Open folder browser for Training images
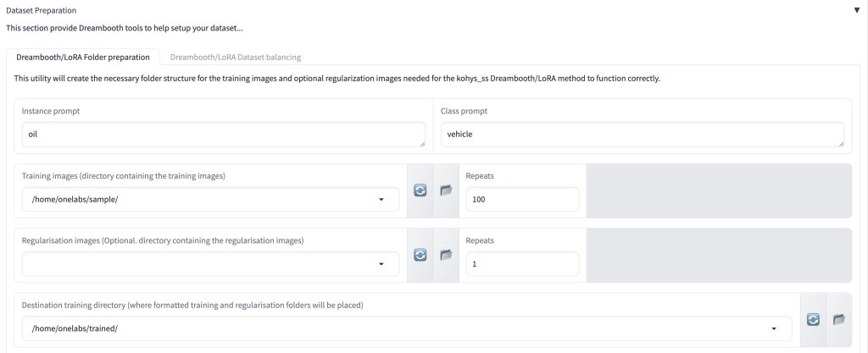Viewport: 868px width, 353px height. 446,190
